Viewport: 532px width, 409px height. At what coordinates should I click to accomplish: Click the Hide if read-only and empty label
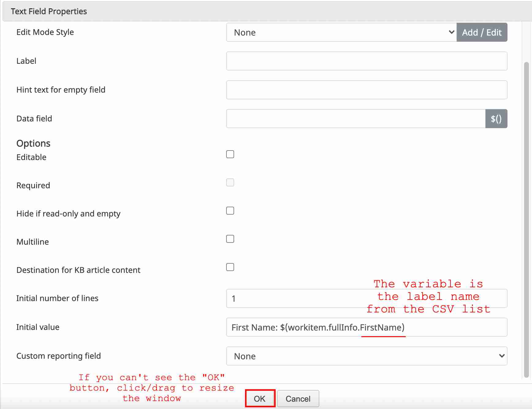[68, 214]
